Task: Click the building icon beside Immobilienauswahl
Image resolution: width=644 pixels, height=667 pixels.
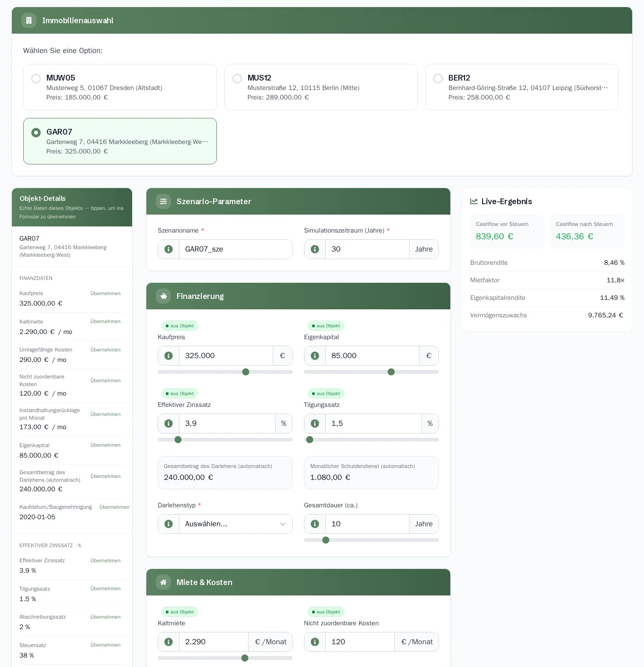Action: [29, 20]
